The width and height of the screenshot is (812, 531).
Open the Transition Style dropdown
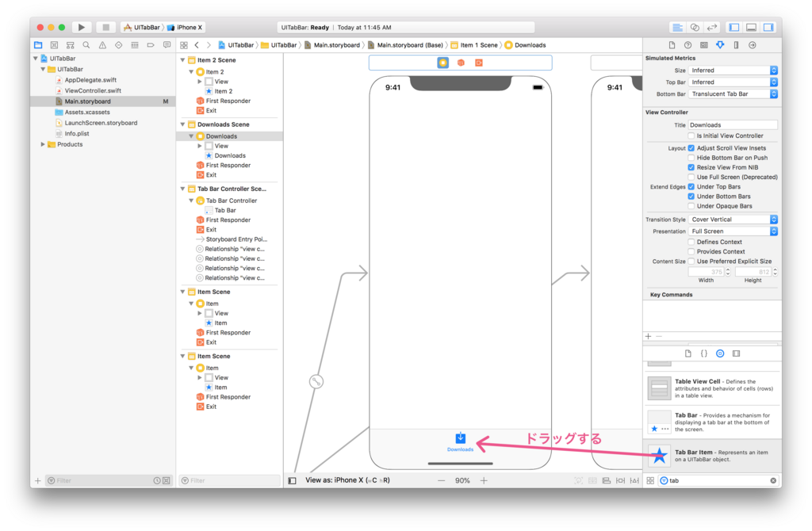[733, 220]
